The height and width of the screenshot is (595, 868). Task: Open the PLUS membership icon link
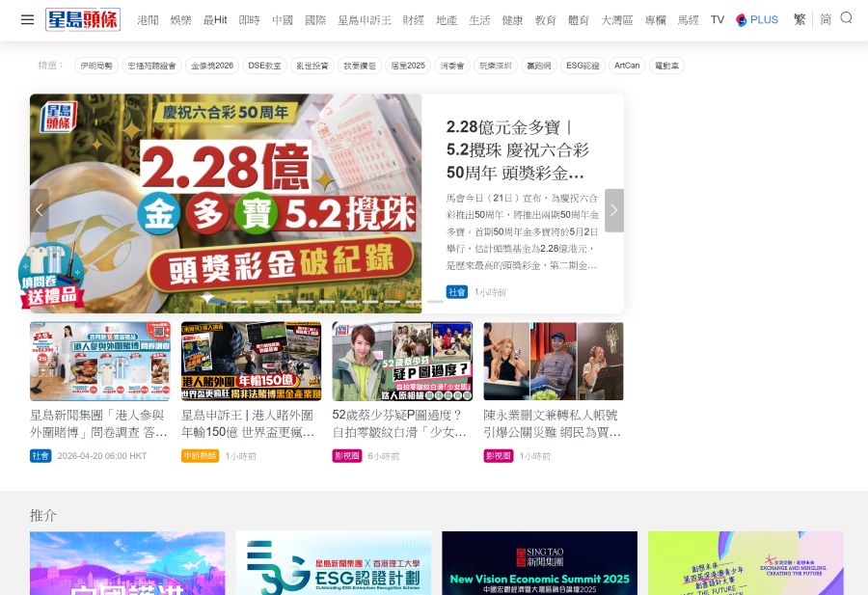tap(757, 19)
